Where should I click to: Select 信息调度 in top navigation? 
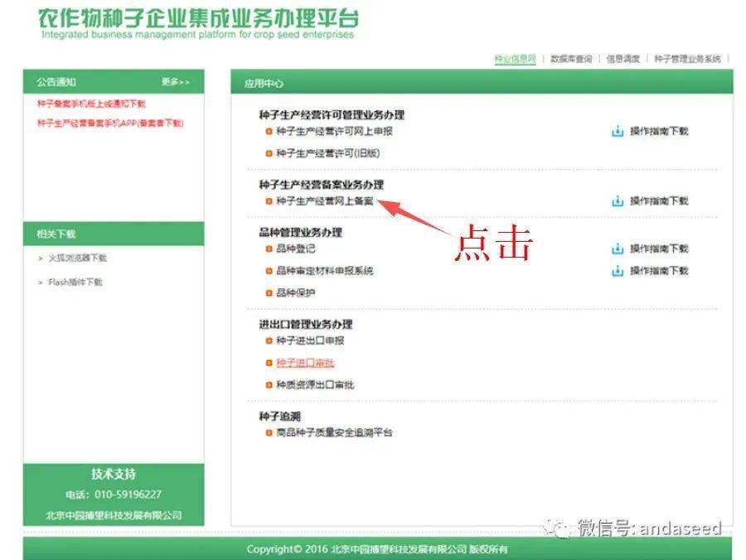pos(622,60)
